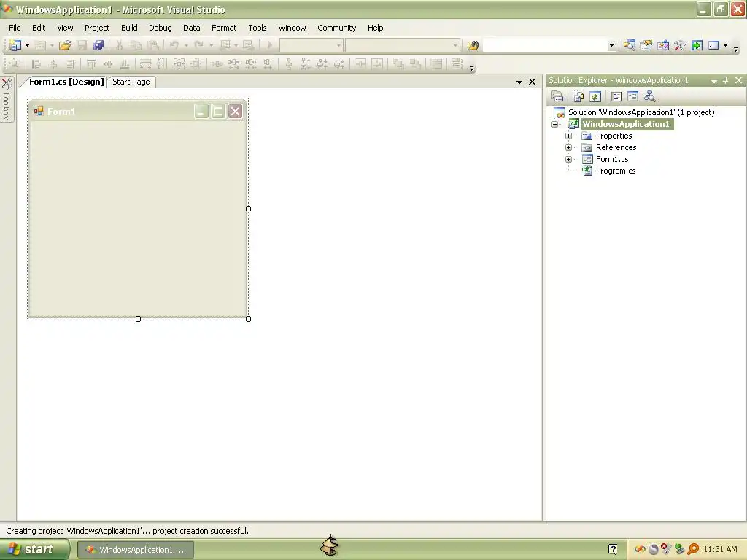
Task: Open Solution Explorer's Window Position dropdown
Action: pos(713,81)
